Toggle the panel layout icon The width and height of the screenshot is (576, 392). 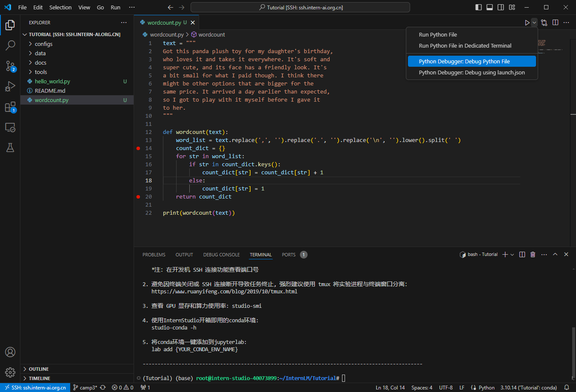click(490, 7)
